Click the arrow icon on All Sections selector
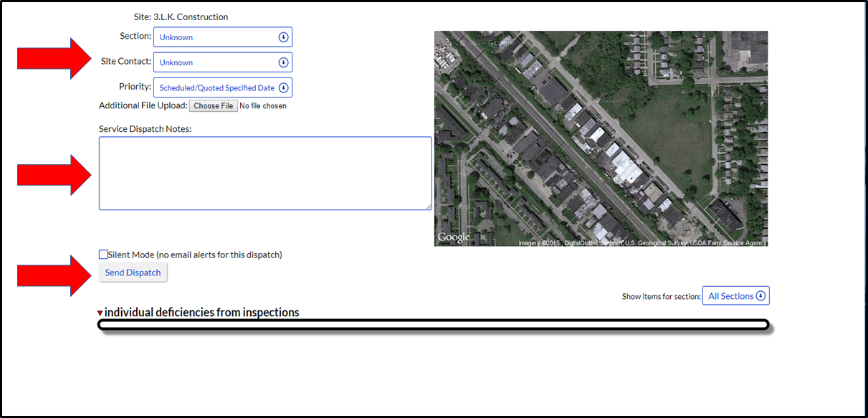The width and height of the screenshot is (868, 418). point(760,296)
